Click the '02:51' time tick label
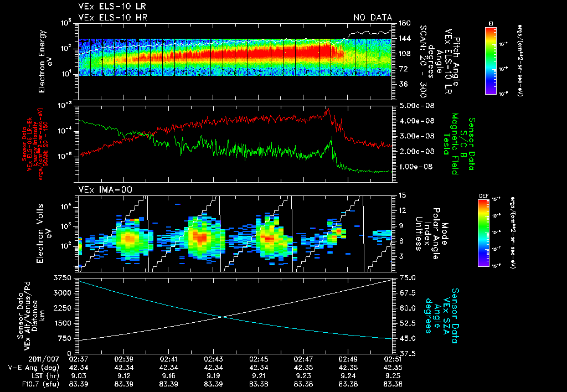The height and width of the screenshot is (392, 567). click(393, 359)
